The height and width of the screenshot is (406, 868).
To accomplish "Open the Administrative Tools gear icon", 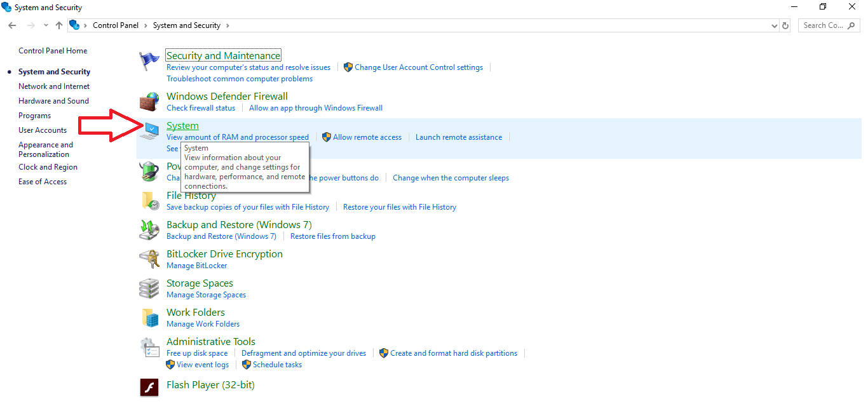I will click(149, 347).
